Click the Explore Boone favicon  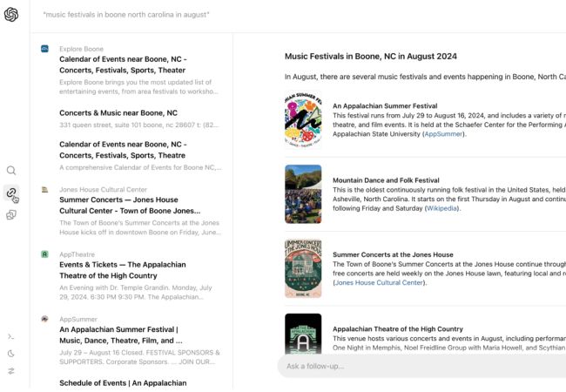pyautogui.click(x=44, y=49)
